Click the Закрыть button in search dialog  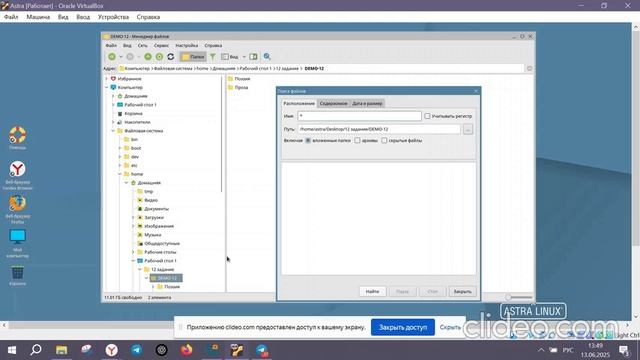pyautogui.click(x=462, y=291)
